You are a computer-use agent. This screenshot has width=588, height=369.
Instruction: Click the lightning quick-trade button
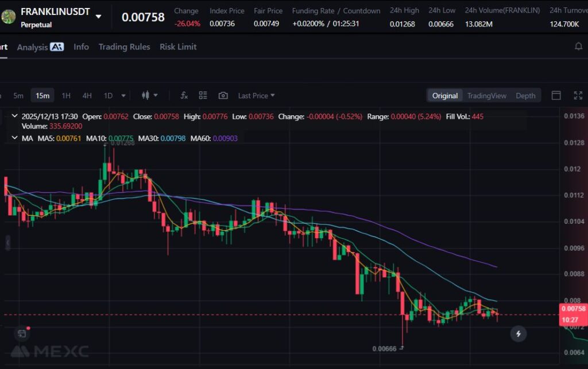pyautogui.click(x=519, y=333)
